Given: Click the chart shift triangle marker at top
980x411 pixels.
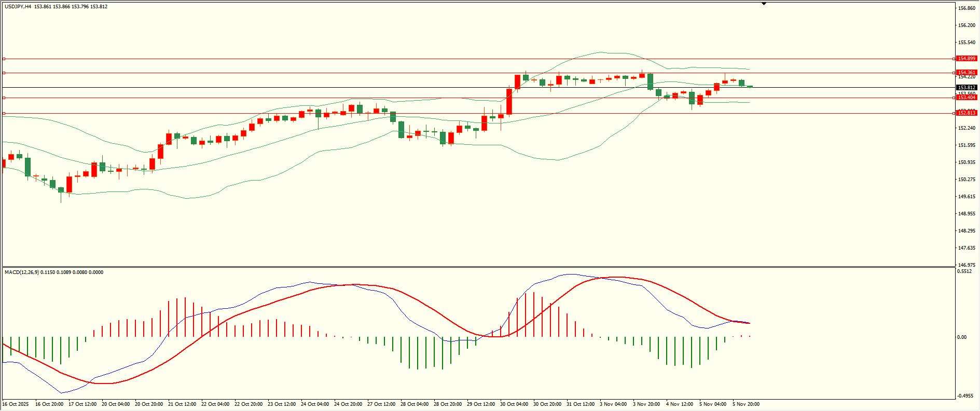Looking at the screenshot, I should pos(764,4).
